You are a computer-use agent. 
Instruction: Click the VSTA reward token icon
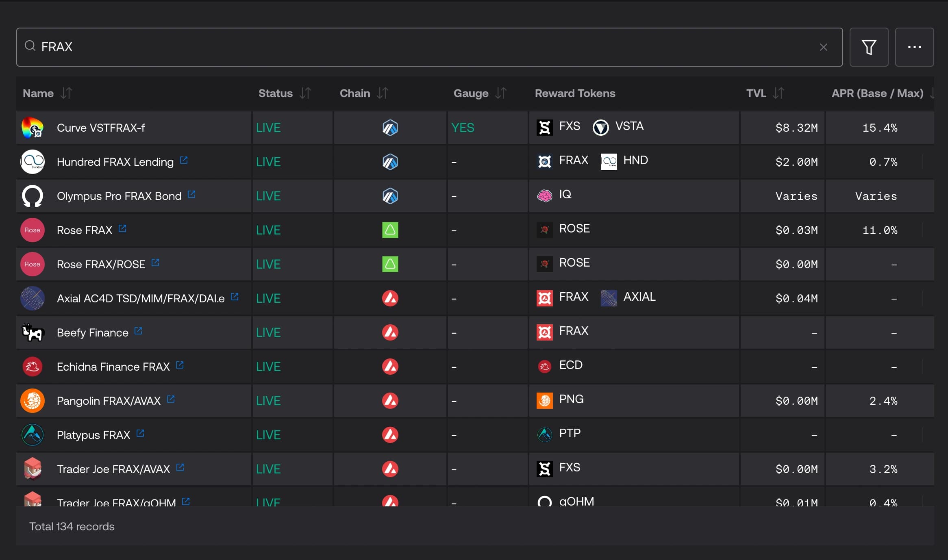[x=601, y=128]
